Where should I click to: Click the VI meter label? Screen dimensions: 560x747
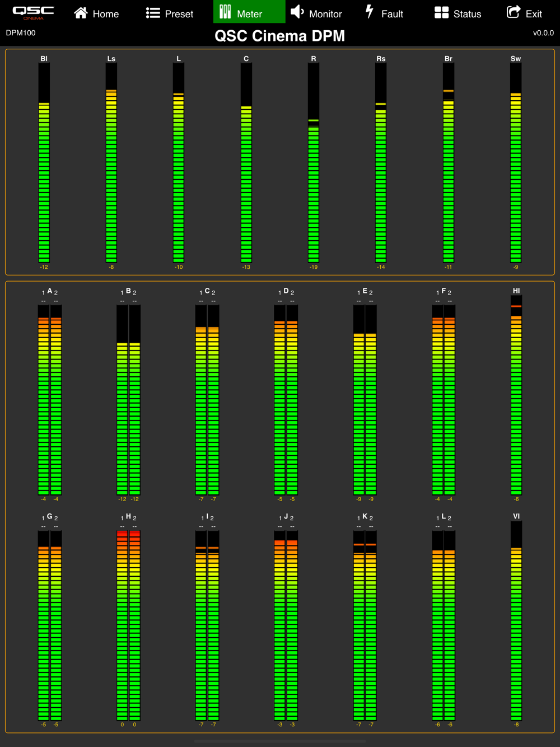coord(516,516)
